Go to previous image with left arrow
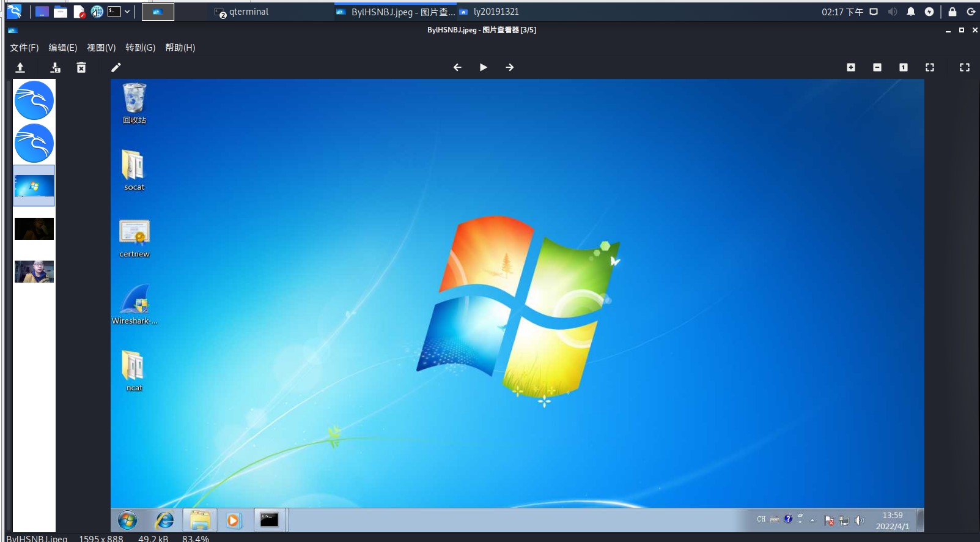This screenshot has height=542, width=980. 457,67
